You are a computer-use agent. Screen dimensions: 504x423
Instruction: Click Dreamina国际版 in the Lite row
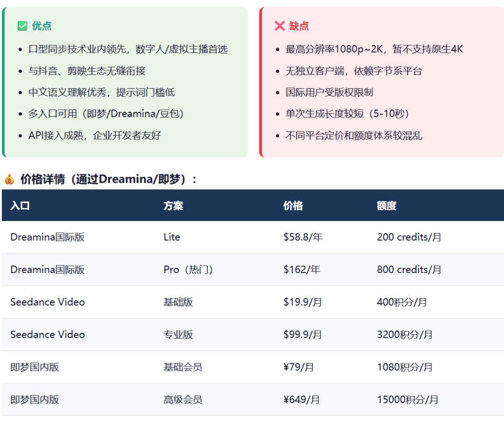(48, 237)
